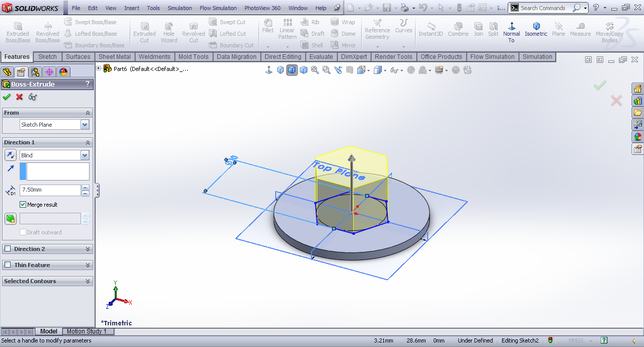Click the Shell feature button
The width and height of the screenshot is (644, 347).
coord(312,45)
